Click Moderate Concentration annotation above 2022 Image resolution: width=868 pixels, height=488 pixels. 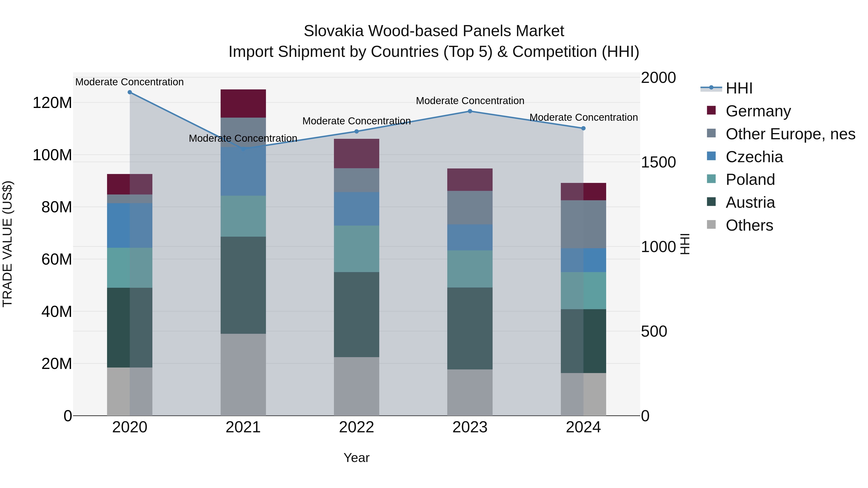[x=357, y=121]
